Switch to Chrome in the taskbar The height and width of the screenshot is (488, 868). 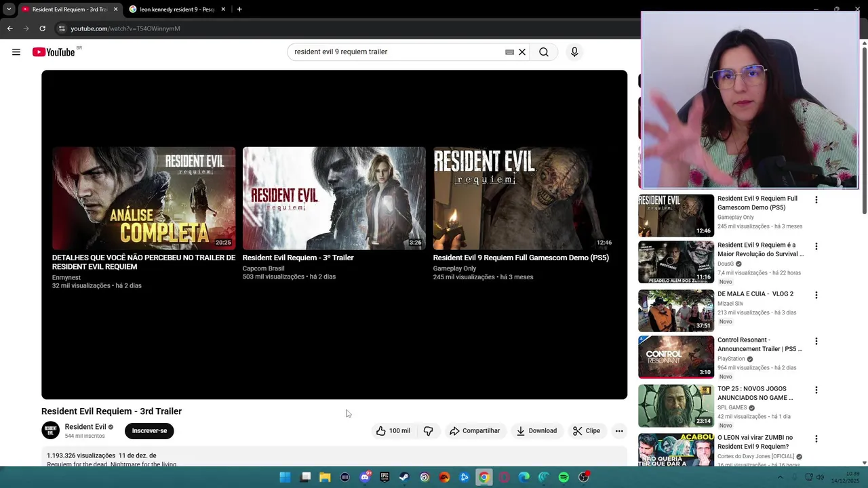coord(484,477)
